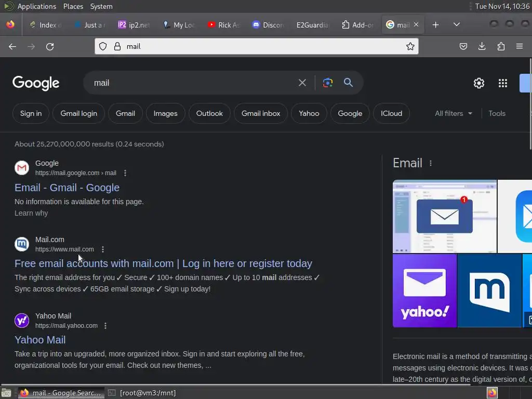The image size is (532, 399).
Task: Click the Sign in filter chip
Action: pos(31,113)
